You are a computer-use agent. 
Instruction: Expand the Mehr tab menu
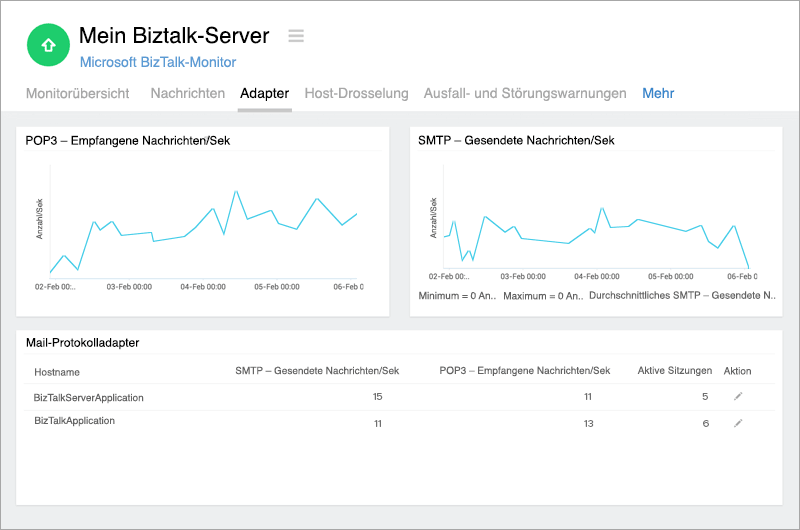(658, 93)
